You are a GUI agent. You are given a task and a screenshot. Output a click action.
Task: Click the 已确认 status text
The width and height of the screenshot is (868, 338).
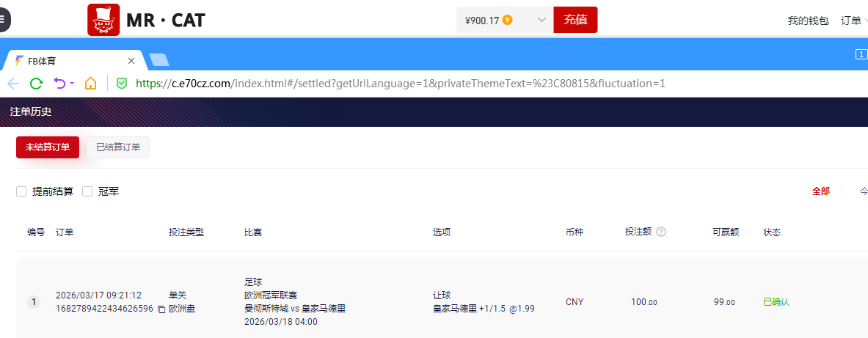click(776, 302)
